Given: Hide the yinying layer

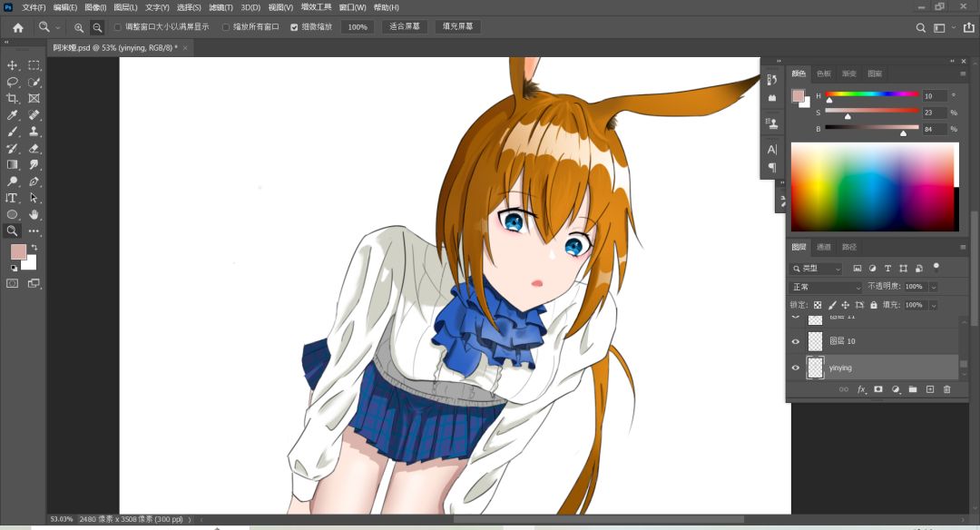Looking at the screenshot, I should pyautogui.click(x=796, y=368).
